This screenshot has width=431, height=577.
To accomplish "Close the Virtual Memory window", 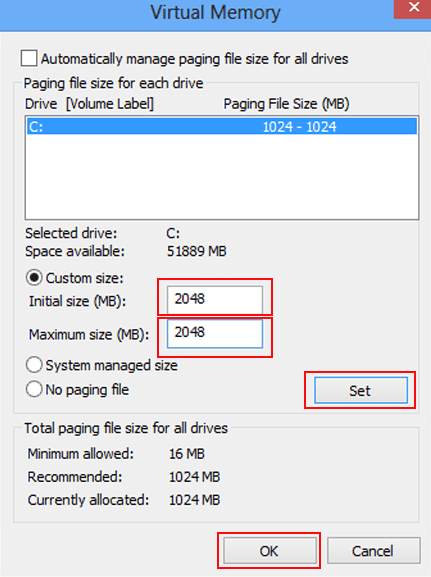I will tap(414, 8).
